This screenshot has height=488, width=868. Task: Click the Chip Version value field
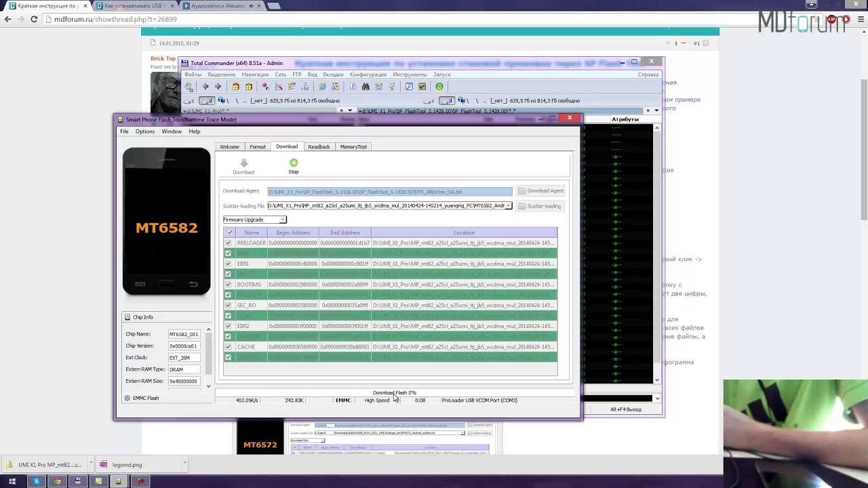[x=184, y=346]
